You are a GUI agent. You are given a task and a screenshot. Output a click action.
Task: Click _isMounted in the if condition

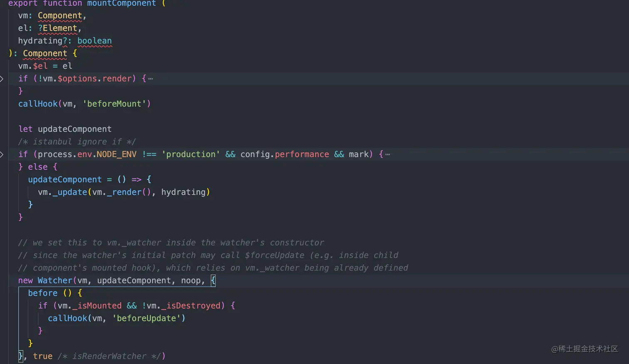pos(97,306)
